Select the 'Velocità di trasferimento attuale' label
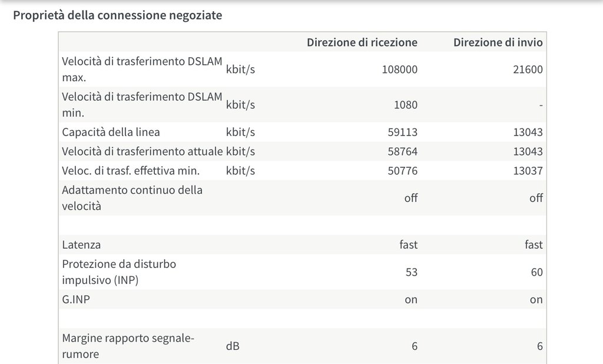This screenshot has height=364, width=603. point(142,151)
